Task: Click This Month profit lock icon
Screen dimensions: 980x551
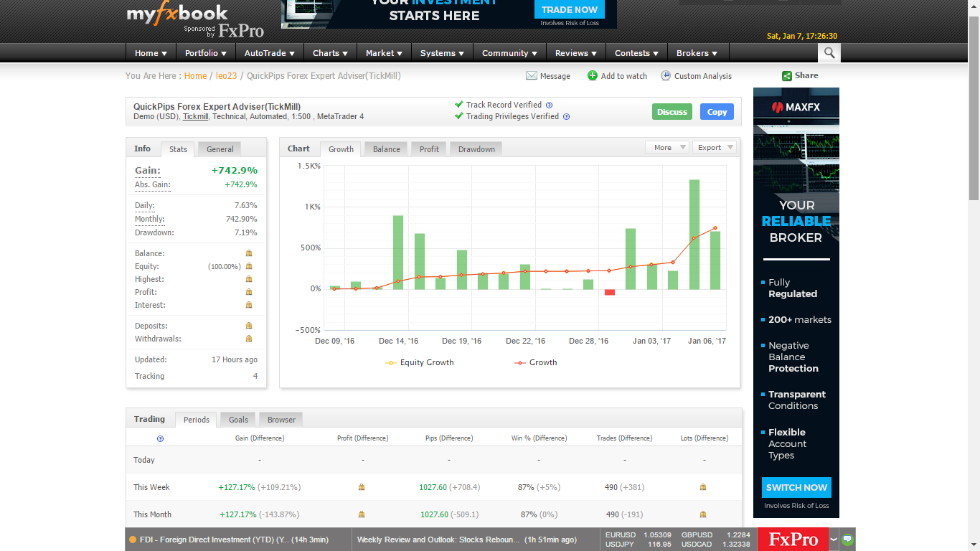Action: pos(362,514)
